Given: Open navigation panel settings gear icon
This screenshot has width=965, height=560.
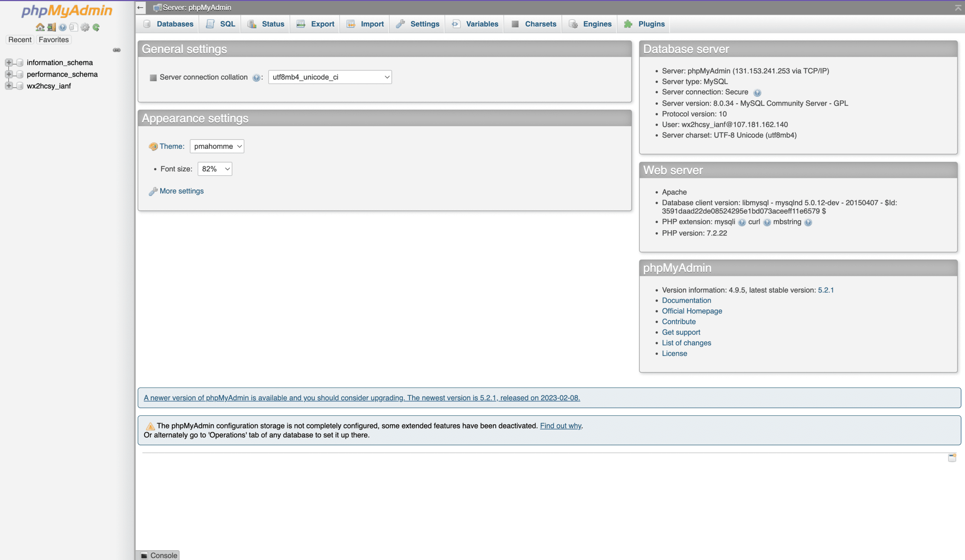Looking at the screenshot, I should pos(85,27).
